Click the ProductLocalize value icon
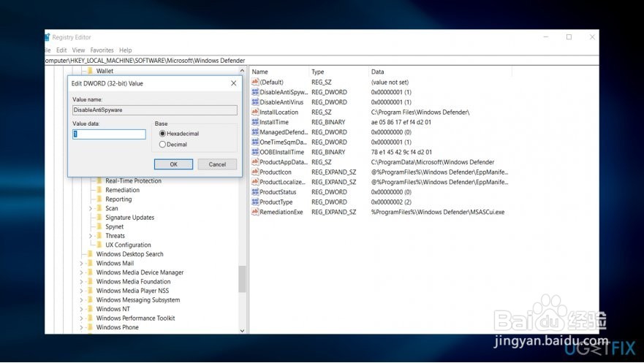644x363 pixels. click(x=255, y=182)
